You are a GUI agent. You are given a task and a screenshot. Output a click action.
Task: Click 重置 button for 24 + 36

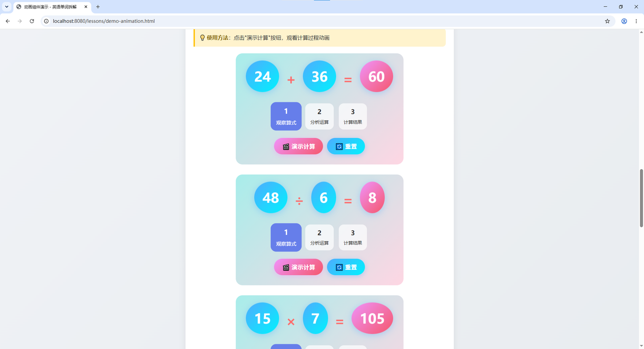click(x=346, y=146)
